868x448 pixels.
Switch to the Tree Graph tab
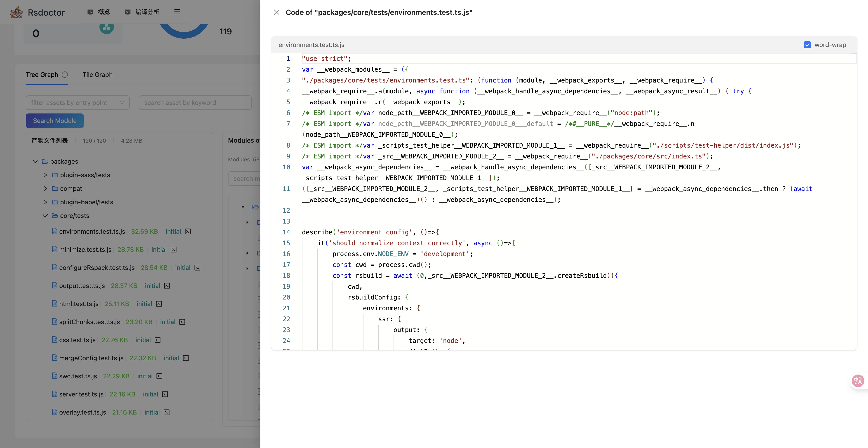click(42, 74)
